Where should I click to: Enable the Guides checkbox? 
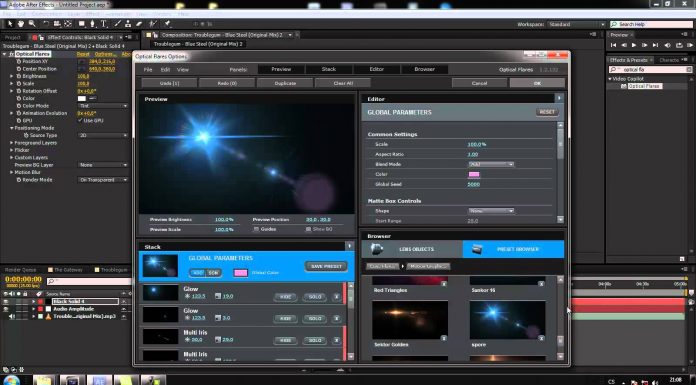pyautogui.click(x=256, y=229)
